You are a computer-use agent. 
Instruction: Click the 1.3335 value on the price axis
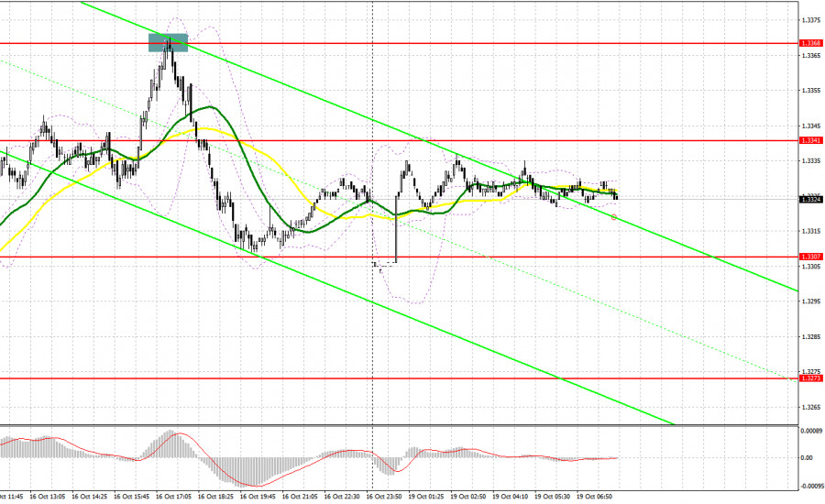pos(811,160)
